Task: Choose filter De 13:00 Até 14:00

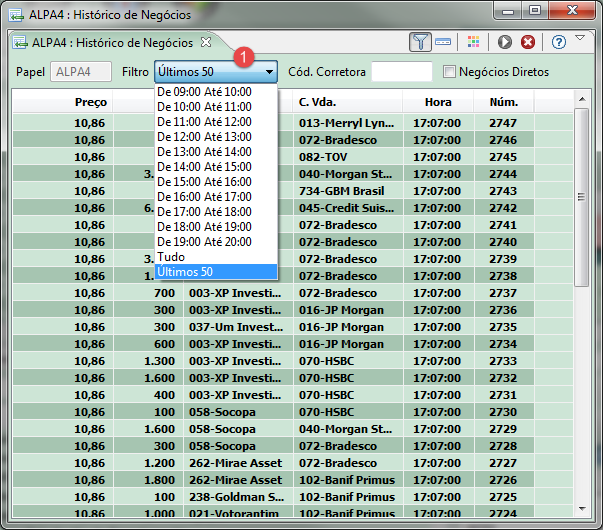Action: coord(216,152)
